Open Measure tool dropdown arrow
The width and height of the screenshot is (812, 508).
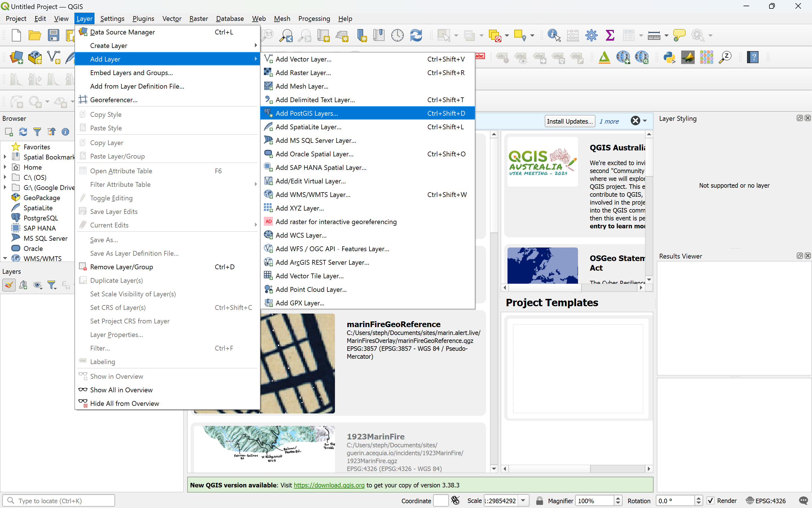click(667, 35)
